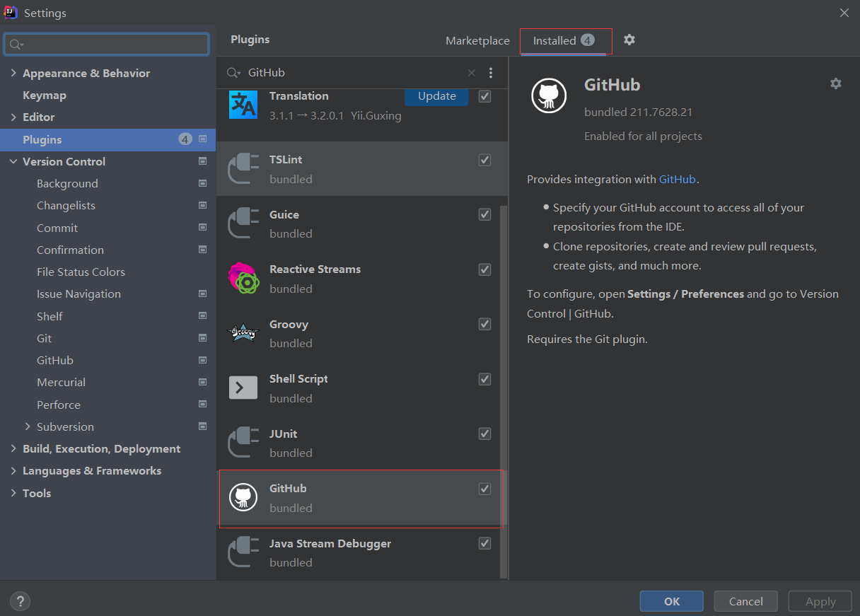
Task: Open GitHub under Version Control
Action: [55, 360]
